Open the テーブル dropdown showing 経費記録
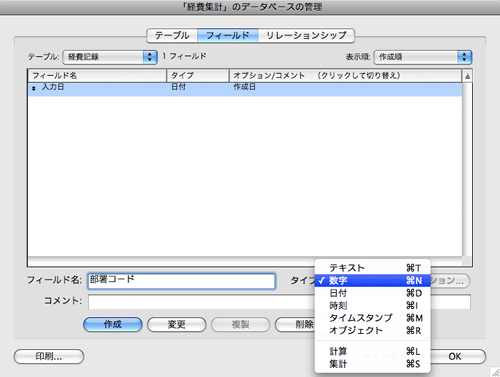Screen dimensions: 500x377 point(110,57)
